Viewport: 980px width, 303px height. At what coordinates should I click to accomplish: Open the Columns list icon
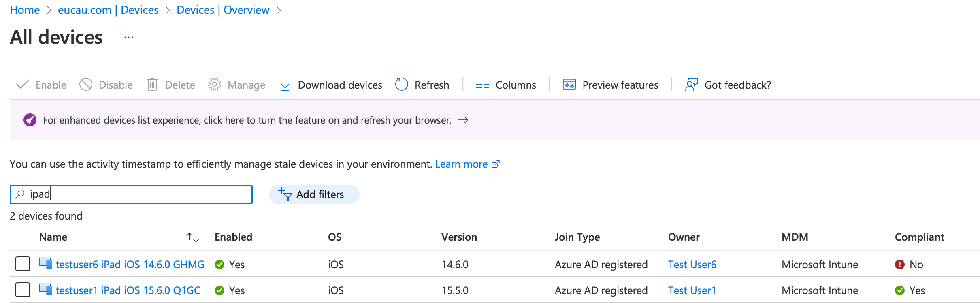pyautogui.click(x=482, y=85)
